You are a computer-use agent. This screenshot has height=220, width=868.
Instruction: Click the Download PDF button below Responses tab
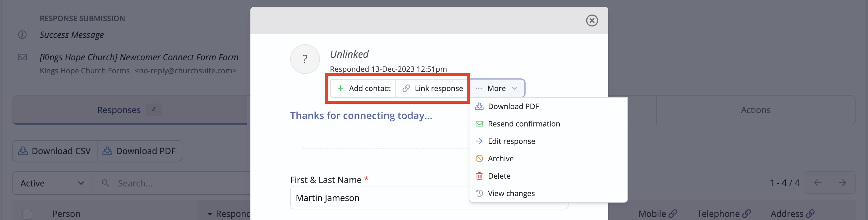coord(139,151)
